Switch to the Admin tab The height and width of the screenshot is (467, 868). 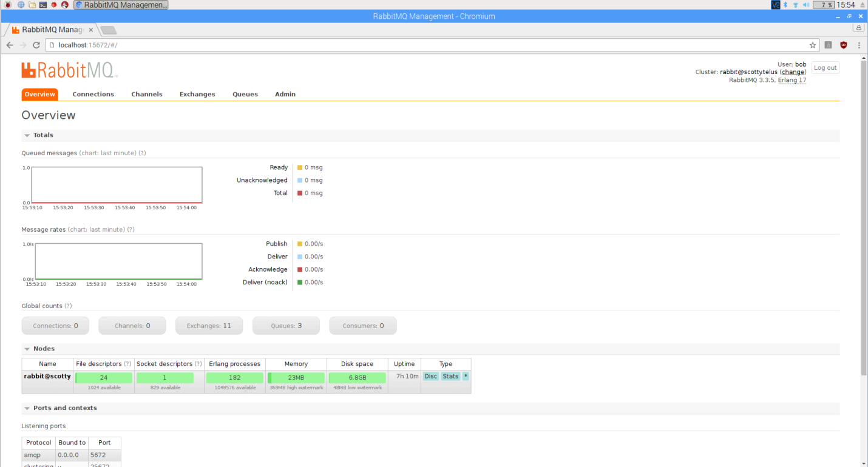tap(285, 95)
